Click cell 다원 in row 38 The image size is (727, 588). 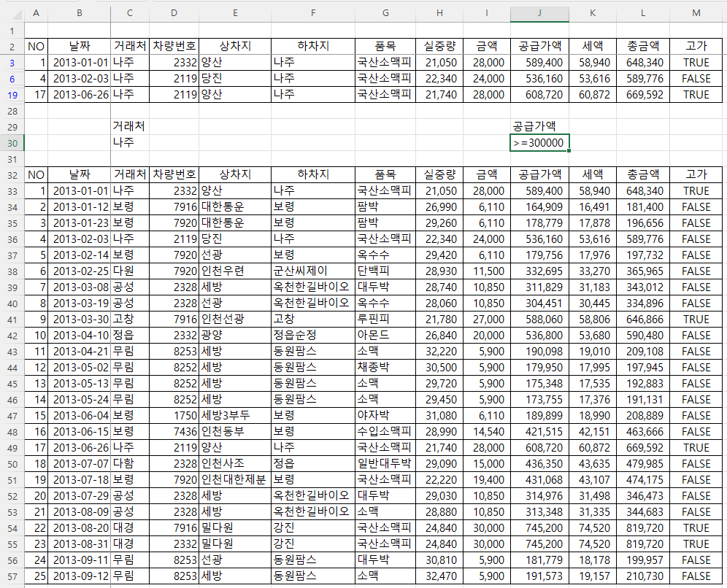click(130, 271)
